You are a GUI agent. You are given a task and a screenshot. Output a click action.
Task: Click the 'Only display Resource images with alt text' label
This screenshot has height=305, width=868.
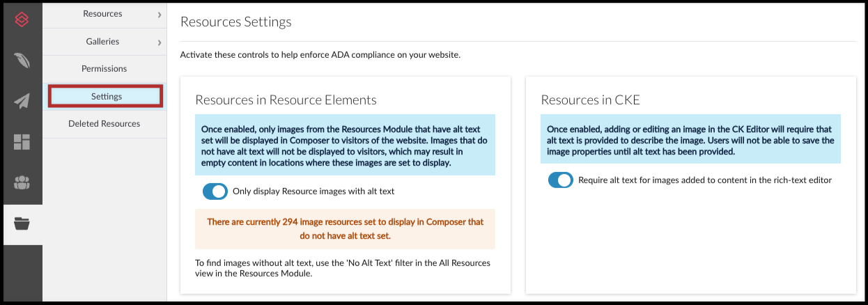(x=313, y=191)
